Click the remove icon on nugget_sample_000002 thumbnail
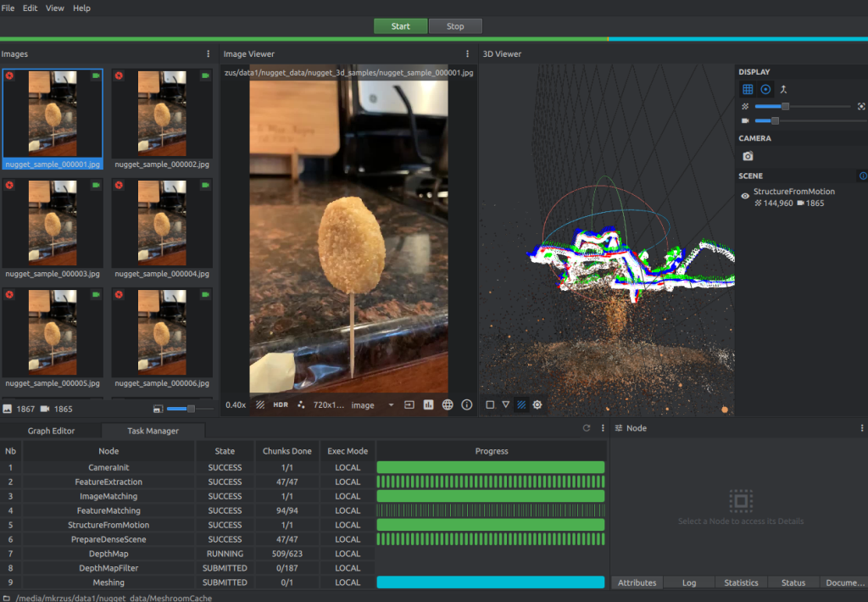The width and height of the screenshot is (868, 602). pos(119,76)
